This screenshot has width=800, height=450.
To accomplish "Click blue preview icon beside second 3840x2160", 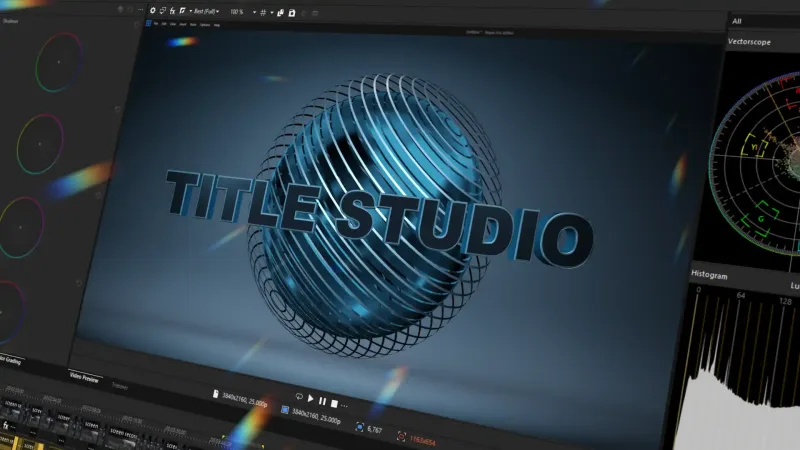I will click(x=285, y=410).
